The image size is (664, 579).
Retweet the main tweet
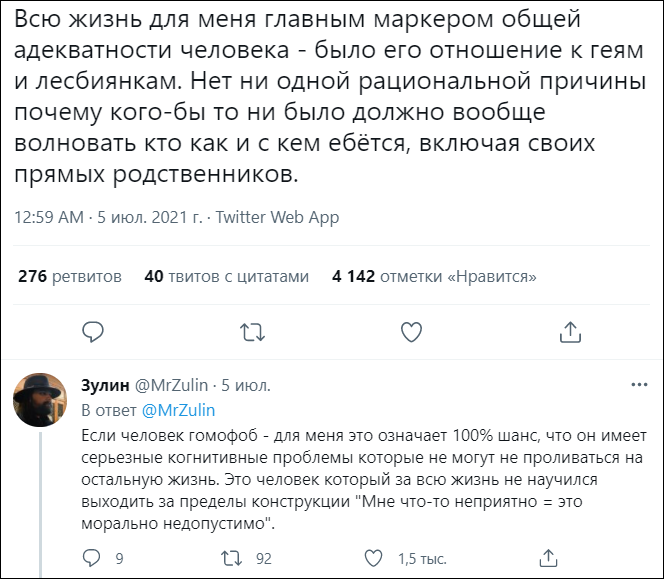pos(253,331)
